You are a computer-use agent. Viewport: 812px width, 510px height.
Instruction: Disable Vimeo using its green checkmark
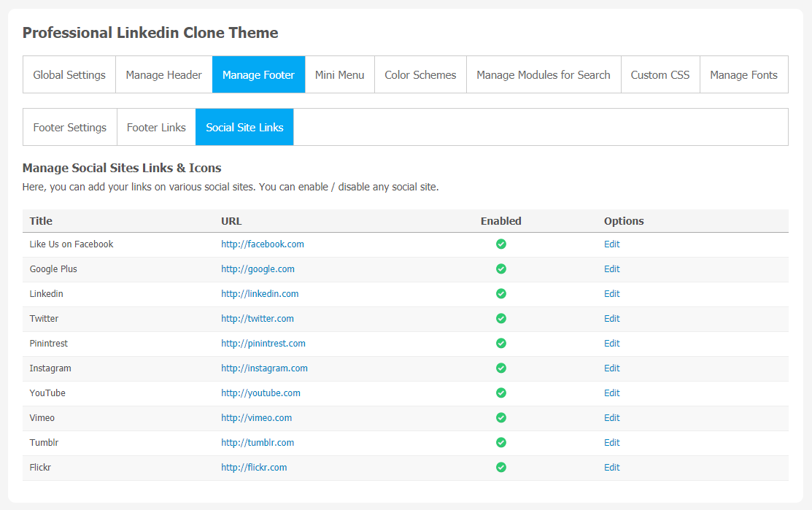point(500,418)
